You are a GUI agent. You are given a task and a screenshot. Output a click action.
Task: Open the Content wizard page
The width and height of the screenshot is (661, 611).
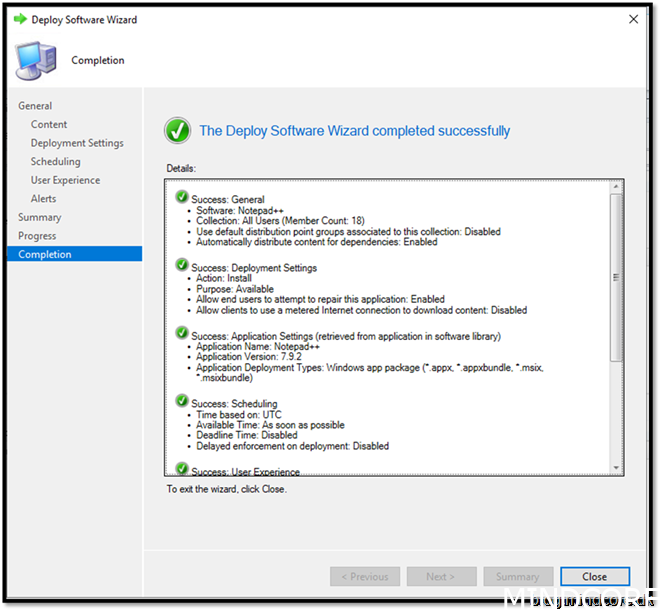(x=49, y=124)
